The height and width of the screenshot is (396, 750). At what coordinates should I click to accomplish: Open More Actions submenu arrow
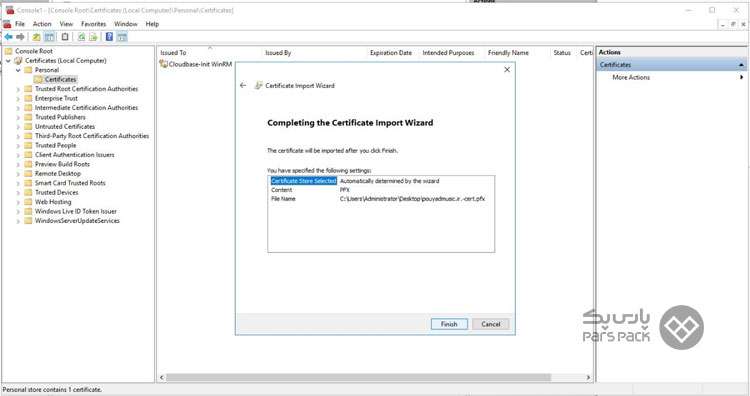pyautogui.click(x=741, y=77)
